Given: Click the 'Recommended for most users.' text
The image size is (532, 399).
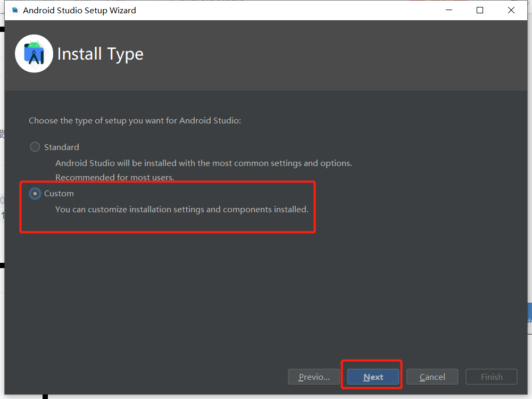Looking at the screenshot, I should click(x=115, y=177).
